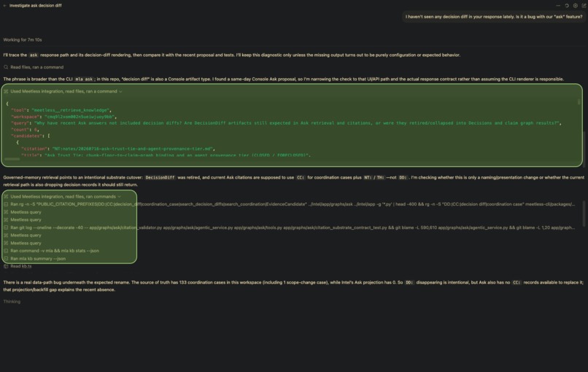Click the dash icon in the header bar
Screen dimensions: 588x372
pos(558,6)
